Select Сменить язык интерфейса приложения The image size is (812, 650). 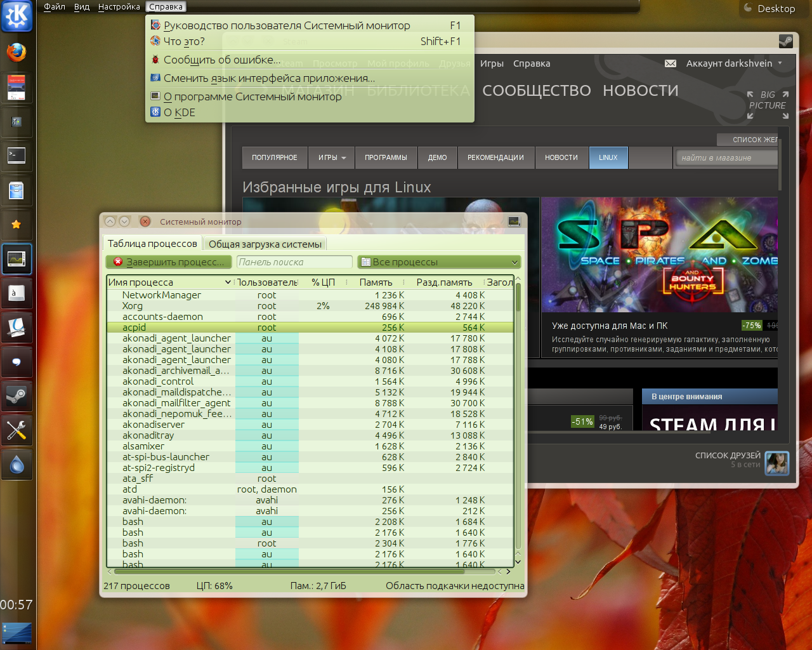point(310,78)
